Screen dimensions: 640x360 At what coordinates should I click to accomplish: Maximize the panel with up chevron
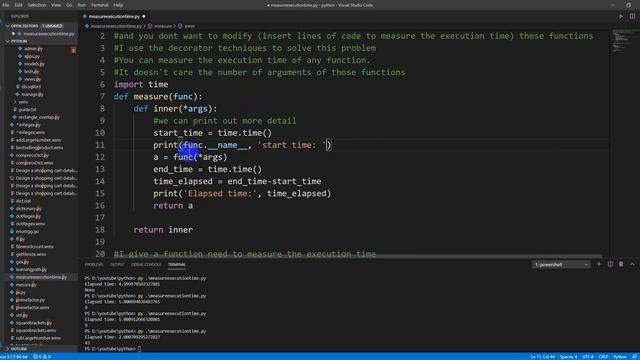(x=632, y=264)
